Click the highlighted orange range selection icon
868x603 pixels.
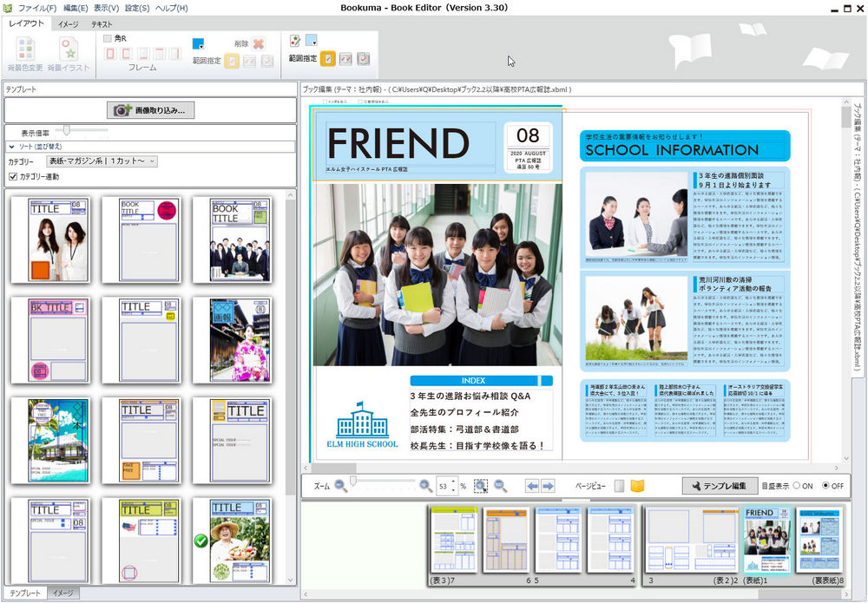328,59
